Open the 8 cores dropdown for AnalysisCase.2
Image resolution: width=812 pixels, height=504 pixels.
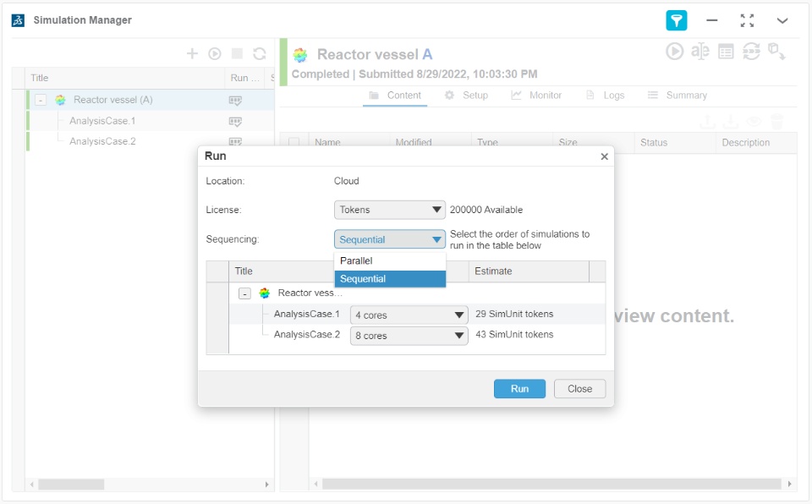409,336
